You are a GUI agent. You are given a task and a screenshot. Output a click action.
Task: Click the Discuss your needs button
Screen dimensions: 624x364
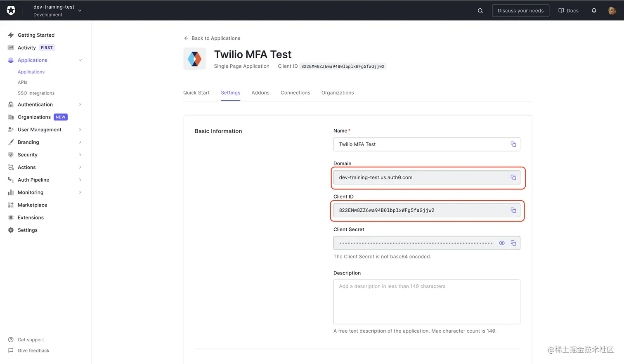pos(520,10)
